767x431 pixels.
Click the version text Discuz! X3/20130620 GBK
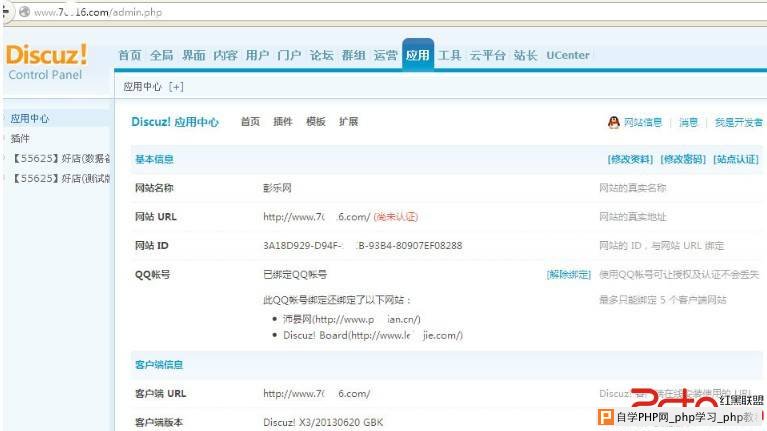point(323,422)
